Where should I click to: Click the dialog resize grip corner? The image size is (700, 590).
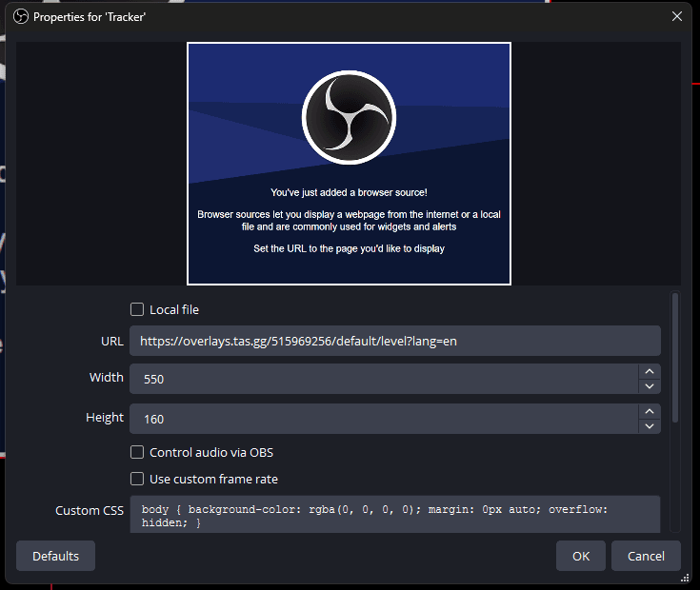[x=685, y=578]
